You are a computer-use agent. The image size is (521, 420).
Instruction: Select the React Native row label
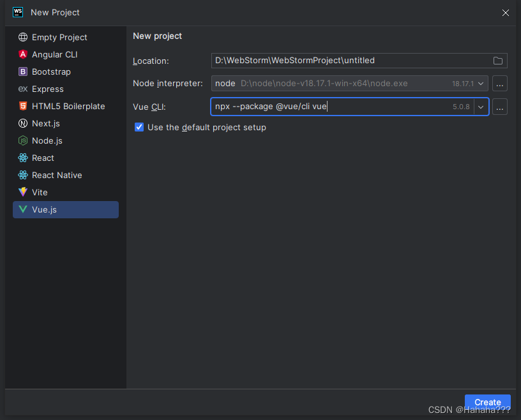pyautogui.click(x=57, y=175)
